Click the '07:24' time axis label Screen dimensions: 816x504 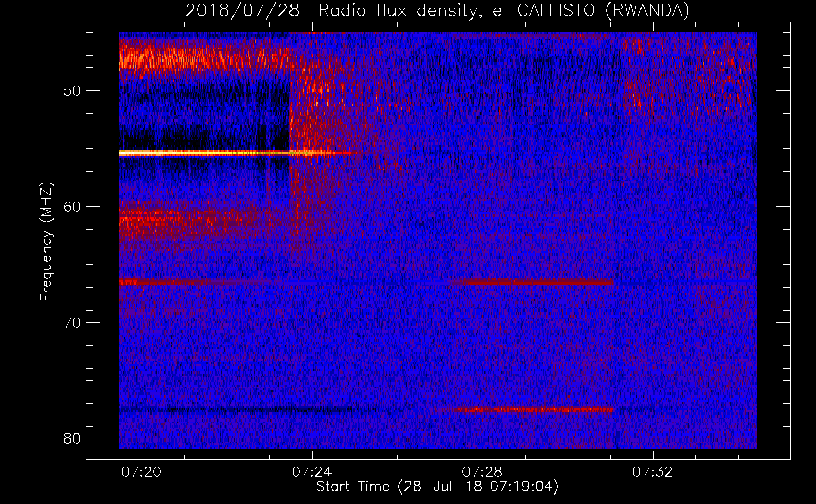point(312,472)
